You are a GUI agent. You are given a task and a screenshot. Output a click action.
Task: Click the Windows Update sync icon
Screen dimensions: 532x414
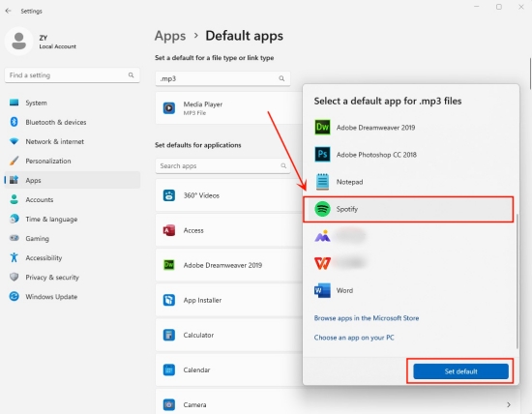click(x=14, y=296)
